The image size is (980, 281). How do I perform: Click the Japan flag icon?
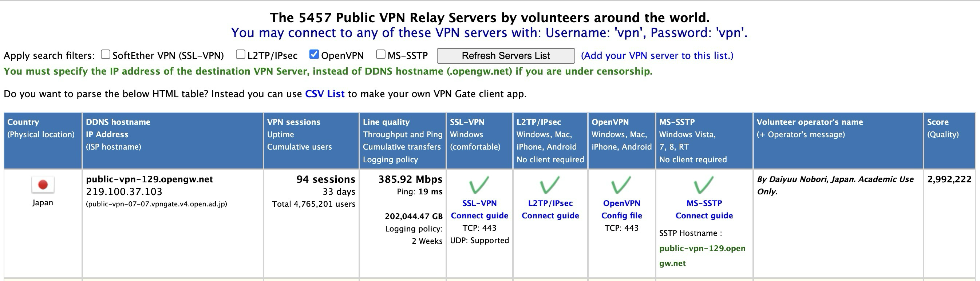coord(43,185)
